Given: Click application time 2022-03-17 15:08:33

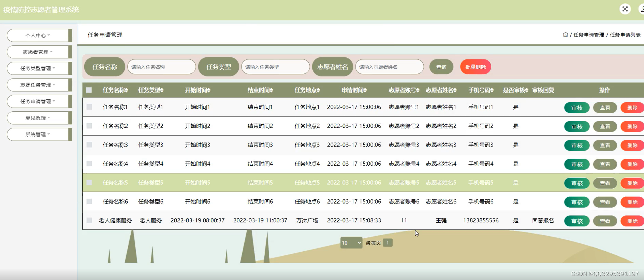Looking at the screenshot, I should (354, 220).
